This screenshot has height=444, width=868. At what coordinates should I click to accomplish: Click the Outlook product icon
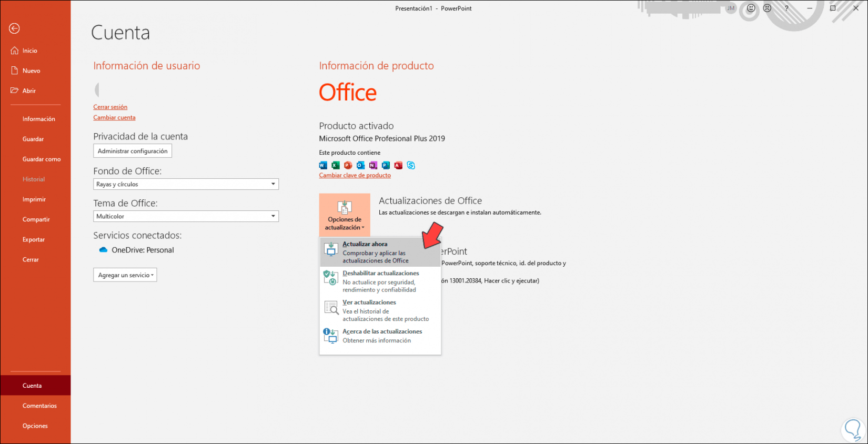point(361,165)
